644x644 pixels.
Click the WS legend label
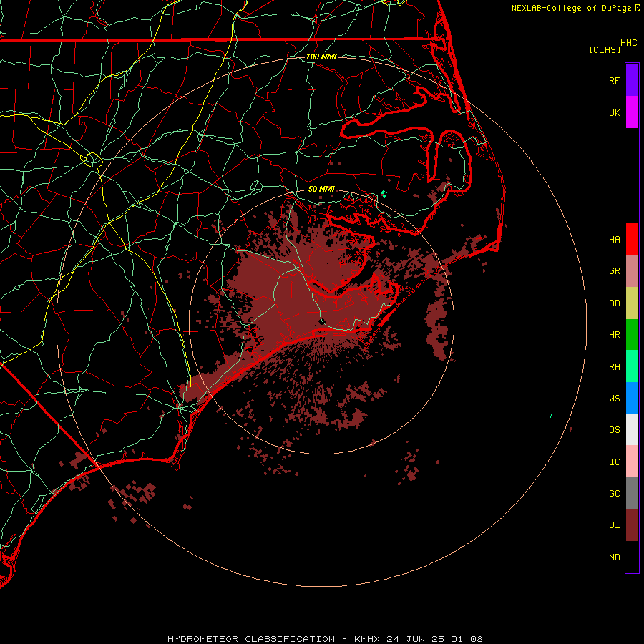(614, 399)
